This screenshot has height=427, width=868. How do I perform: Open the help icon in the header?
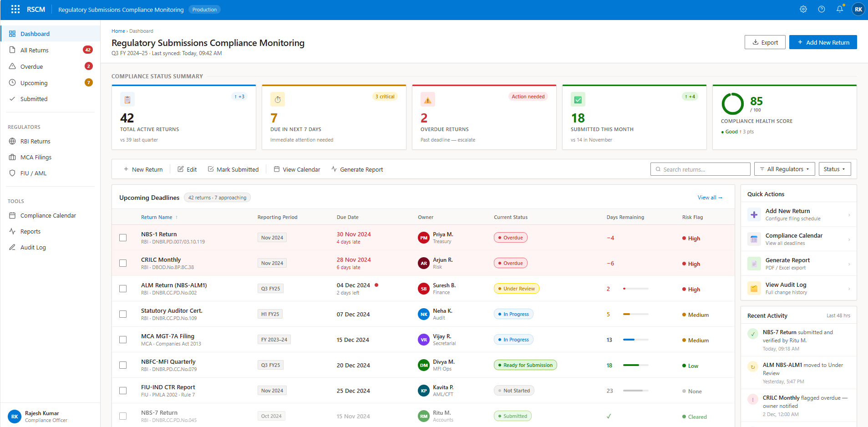tap(822, 9)
